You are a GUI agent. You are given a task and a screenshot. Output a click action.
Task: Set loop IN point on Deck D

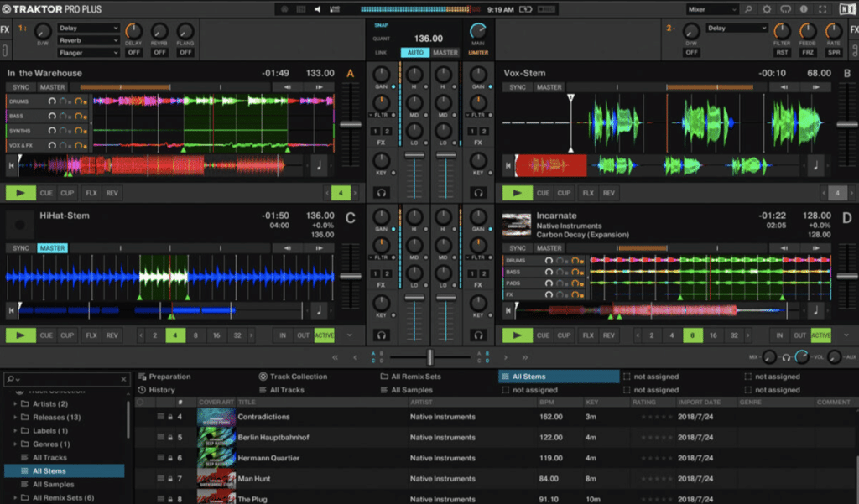click(779, 335)
